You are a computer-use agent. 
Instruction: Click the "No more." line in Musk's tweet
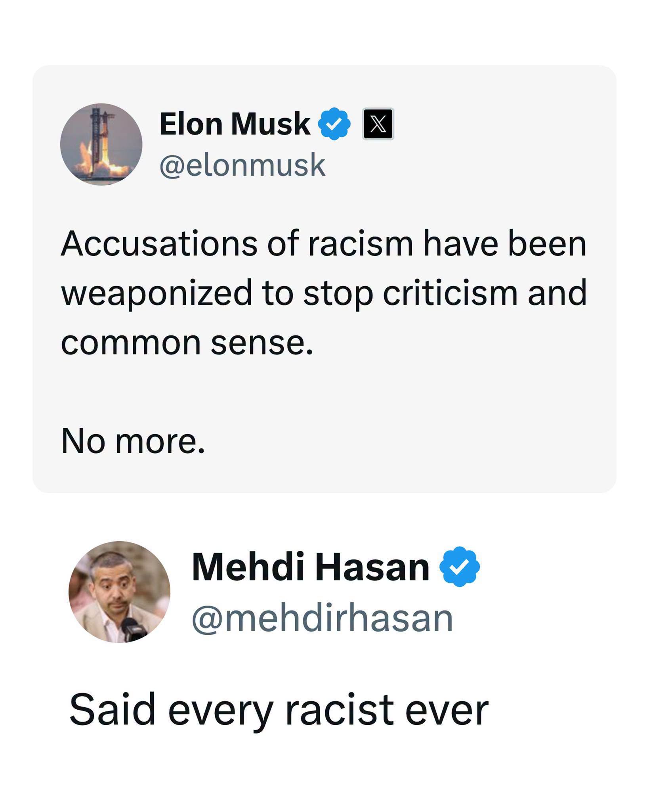pos(133,441)
